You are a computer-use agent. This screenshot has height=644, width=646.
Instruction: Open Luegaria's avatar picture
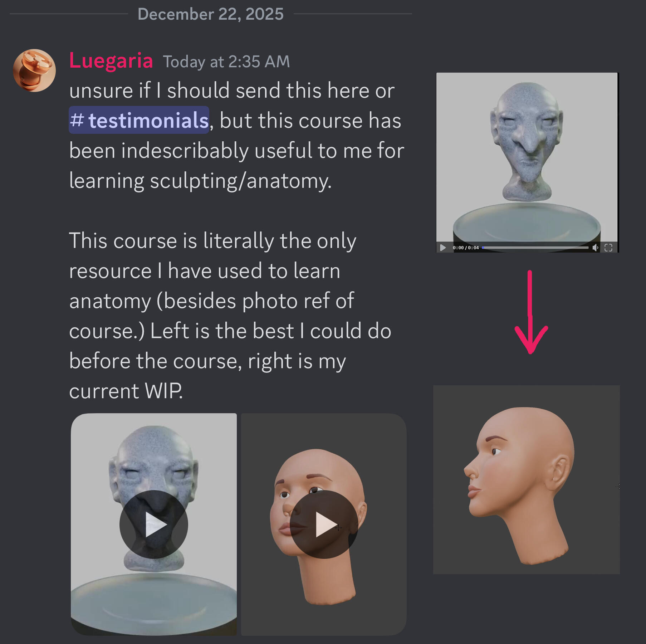34,70
